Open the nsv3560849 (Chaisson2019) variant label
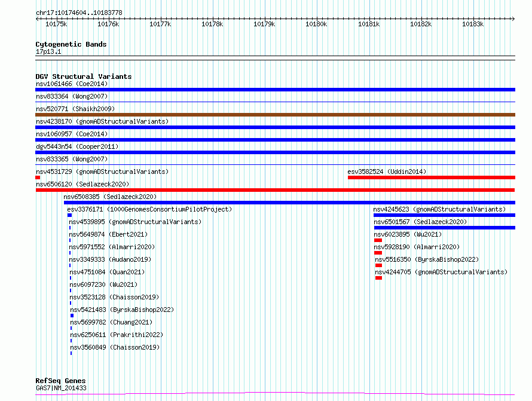 coord(115,347)
